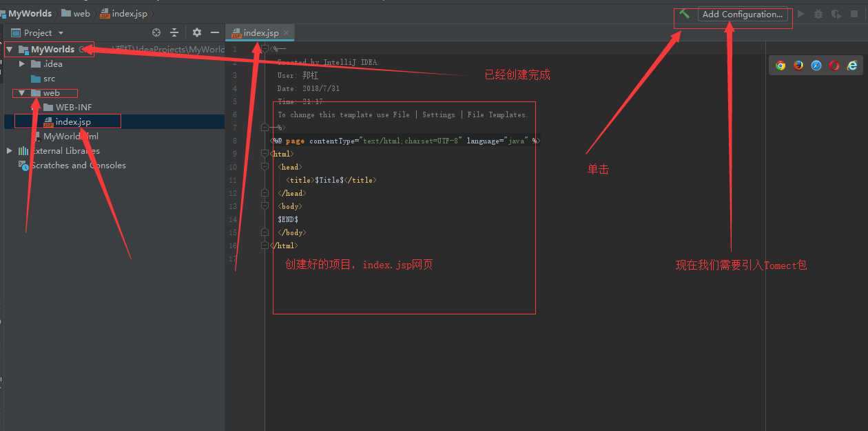Hide the Project tool window
The image size is (868, 431).
click(215, 32)
